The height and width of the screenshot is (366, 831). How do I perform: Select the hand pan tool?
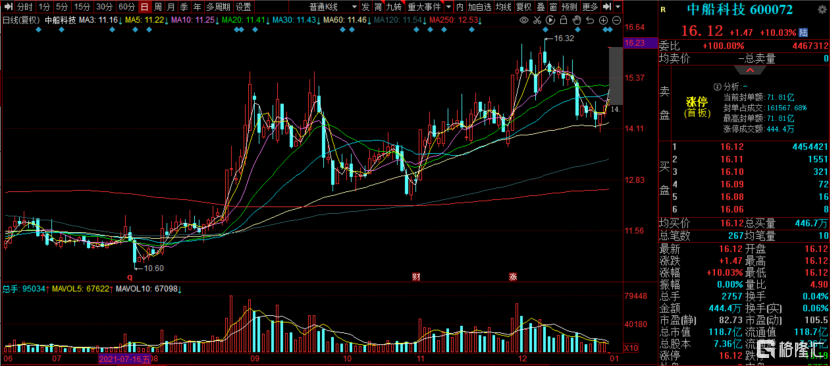tap(576, 20)
